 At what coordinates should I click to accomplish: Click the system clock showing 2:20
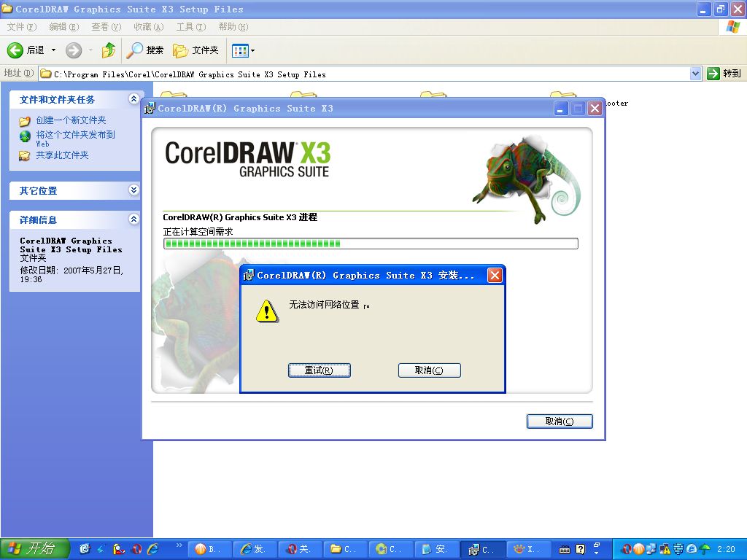pyautogui.click(x=726, y=549)
